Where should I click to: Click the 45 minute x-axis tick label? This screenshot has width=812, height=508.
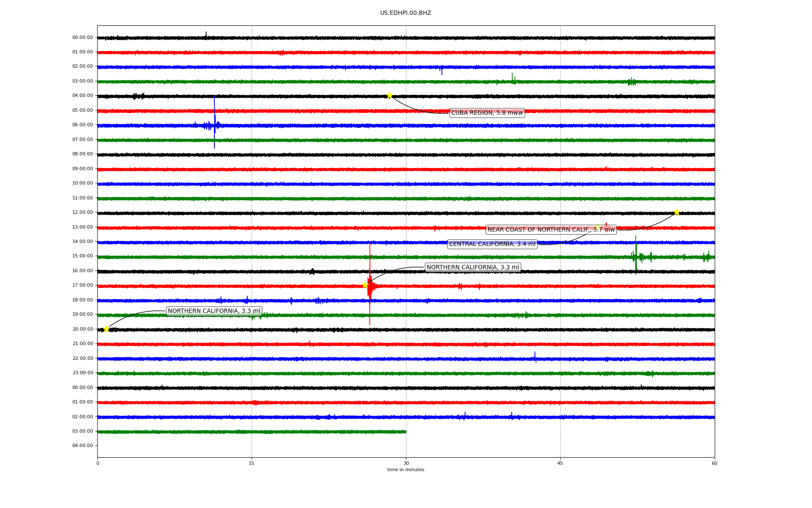pos(560,463)
